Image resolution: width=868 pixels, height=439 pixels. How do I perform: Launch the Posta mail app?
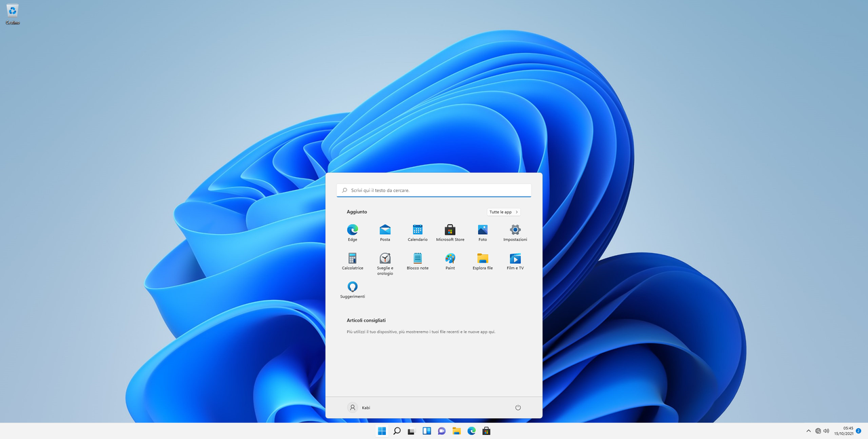[x=385, y=233]
